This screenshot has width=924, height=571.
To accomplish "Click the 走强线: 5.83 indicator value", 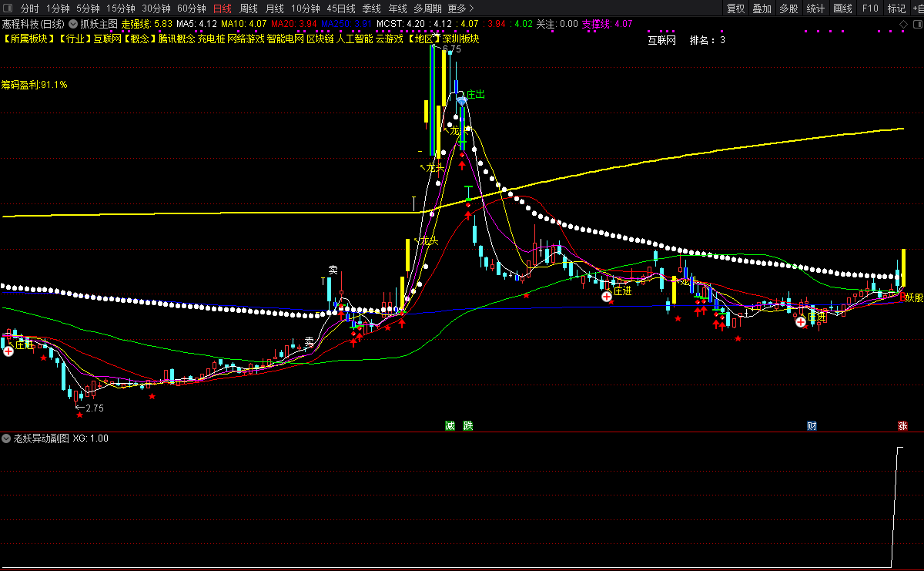I will point(146,24).
